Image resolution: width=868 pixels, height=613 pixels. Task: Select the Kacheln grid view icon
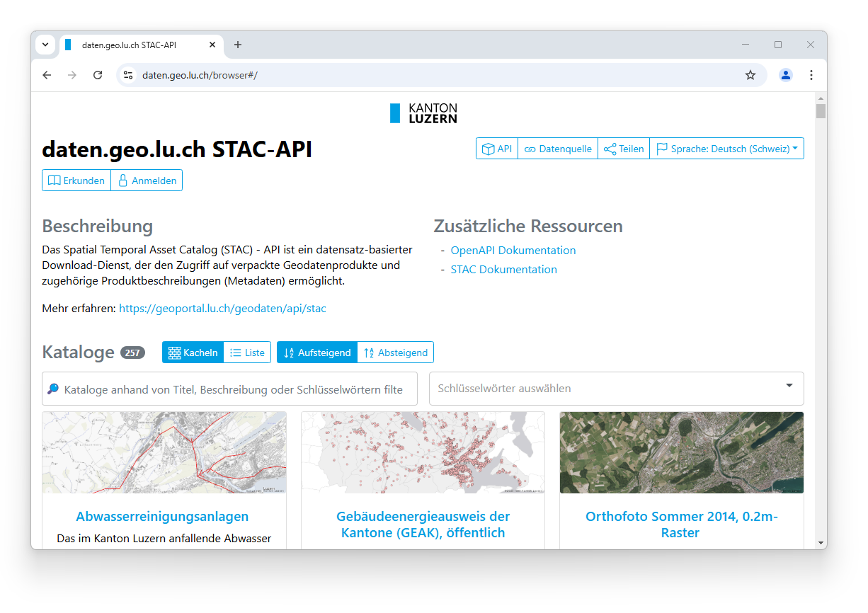click(173, 352)
